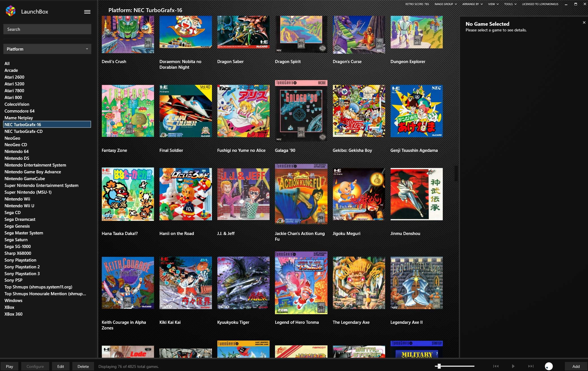
Task: Select the Legend of Hero Tonma cover
Action: (x=301, y=283)
